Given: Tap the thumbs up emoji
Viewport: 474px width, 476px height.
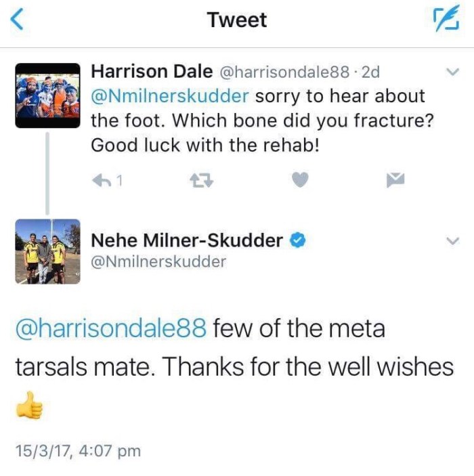Looking at the screenshot, I should click(x=28, y=405).
